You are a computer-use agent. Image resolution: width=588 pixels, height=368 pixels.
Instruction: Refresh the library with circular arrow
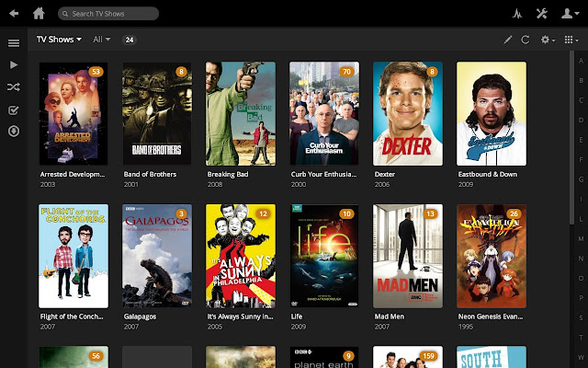(x=526, y=40)
